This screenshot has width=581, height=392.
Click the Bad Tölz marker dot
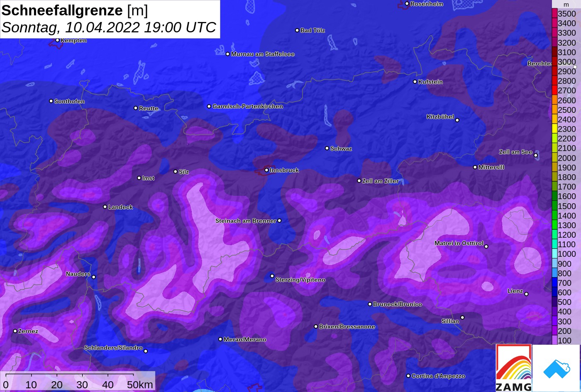pyautogui.click(x=297, y=30)
